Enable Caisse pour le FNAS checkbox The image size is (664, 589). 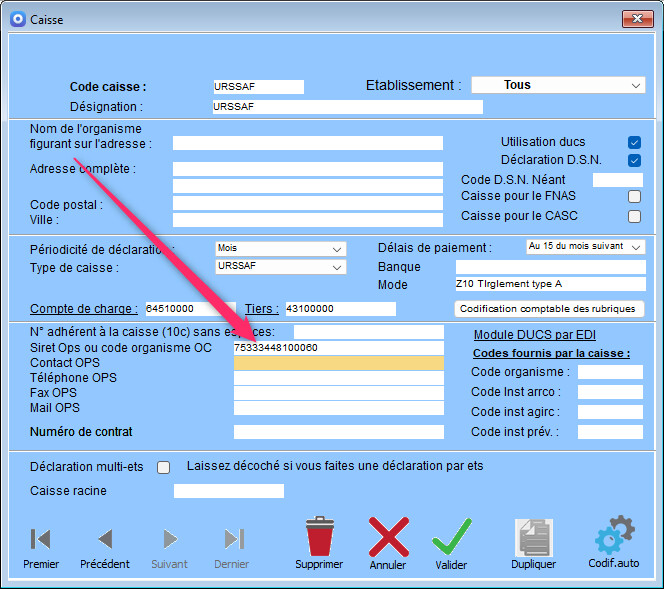coord(634,197)
